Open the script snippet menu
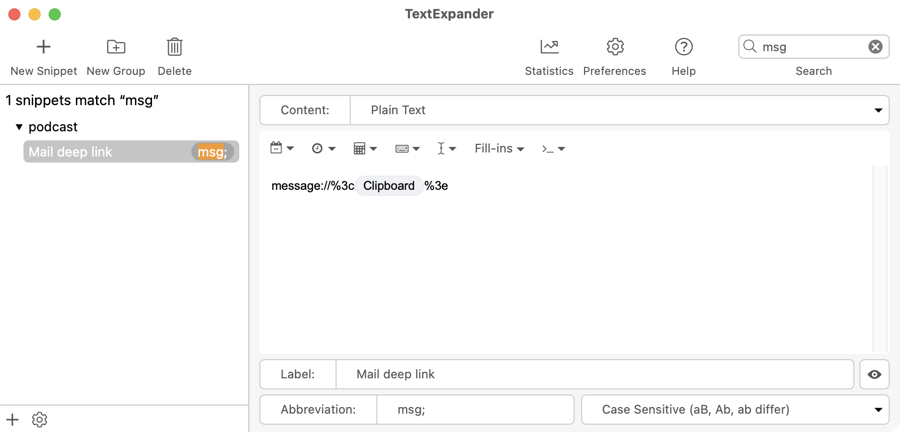Viewport: 900px width, 432px height. [x=553, y=149]
